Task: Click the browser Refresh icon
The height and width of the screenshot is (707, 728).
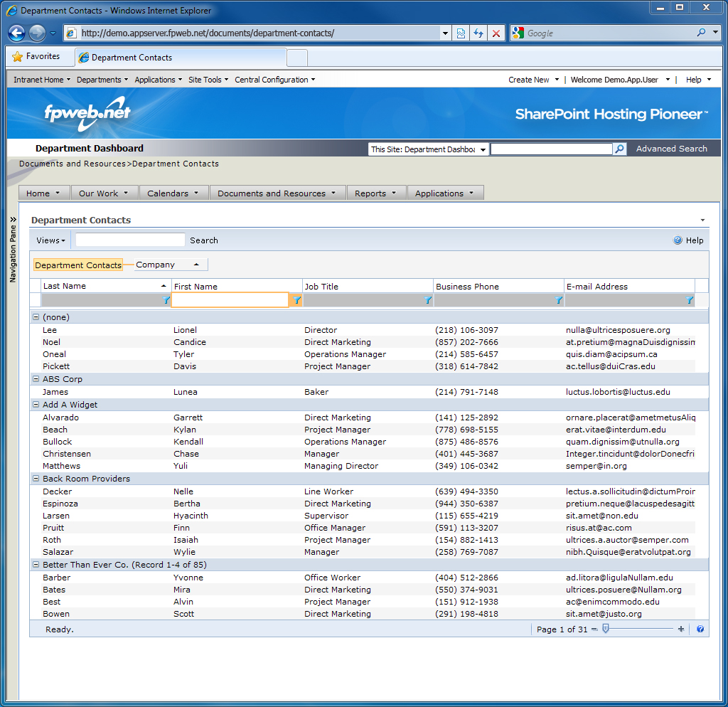Action: click(x=478, y=33)
